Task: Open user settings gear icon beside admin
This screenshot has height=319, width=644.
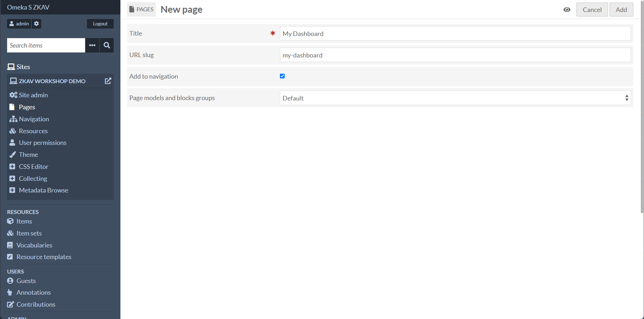Action: coord(36,24)
